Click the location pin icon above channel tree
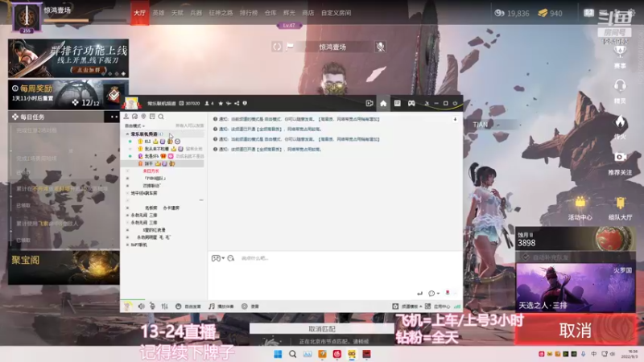The height and width of the screenshot is (362, 644). pyautogui.click(x=143, y=117)
